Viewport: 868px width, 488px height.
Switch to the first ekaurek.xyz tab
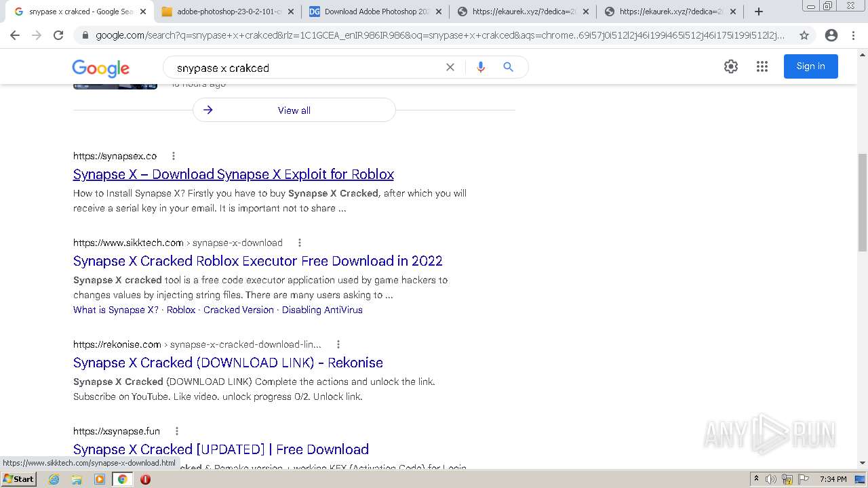pyautogui.click(x=524, y=12)
